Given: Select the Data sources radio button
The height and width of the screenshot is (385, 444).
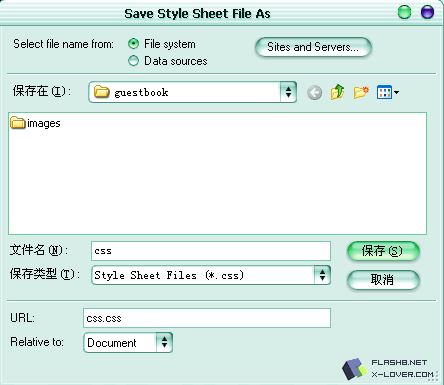Looking at the screenshot, I should 133,61.
